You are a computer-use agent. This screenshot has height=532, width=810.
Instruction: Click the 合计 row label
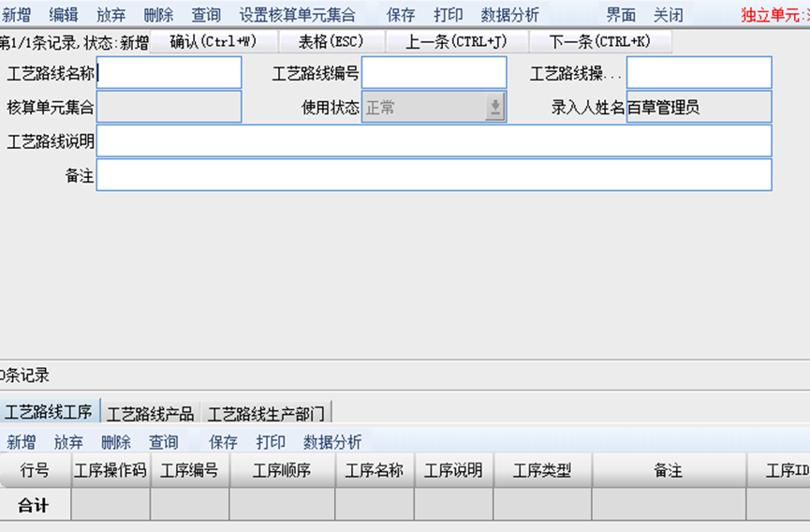coord(35,505)
